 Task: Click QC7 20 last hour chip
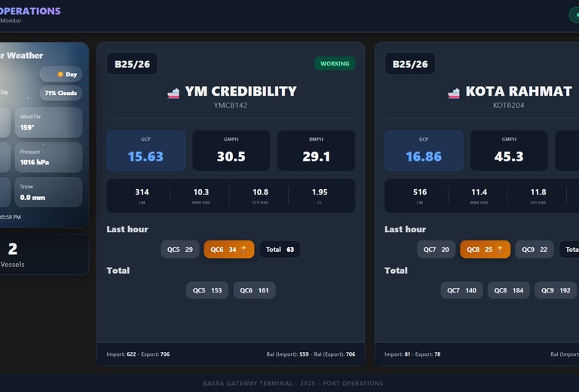pyautogui.click(x=436, y=250)
